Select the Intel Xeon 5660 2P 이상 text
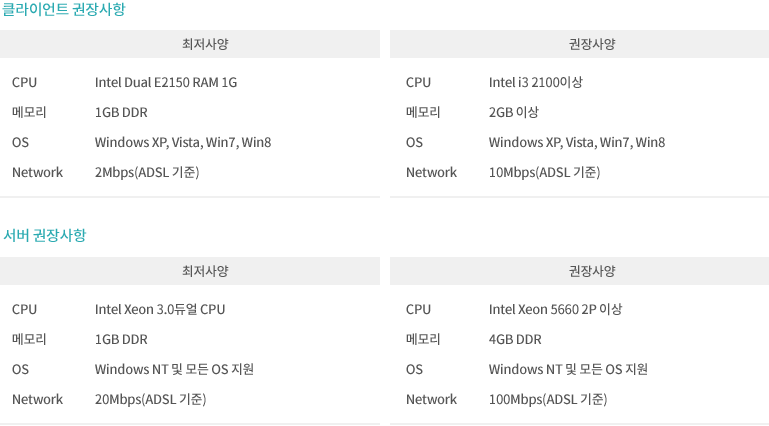Image resolution: width=769 pixels, height=426 pixels. (555, 309)
